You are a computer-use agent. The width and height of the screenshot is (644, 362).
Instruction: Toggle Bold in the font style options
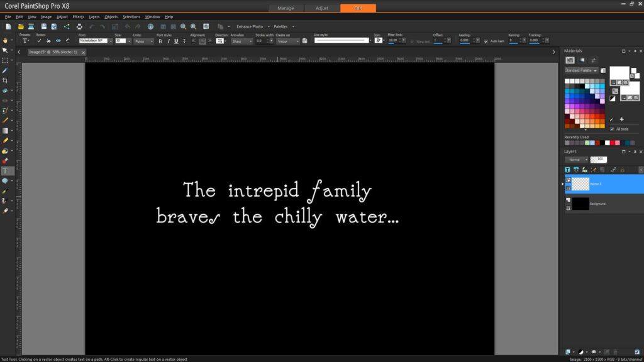click(x=160, y=40)
